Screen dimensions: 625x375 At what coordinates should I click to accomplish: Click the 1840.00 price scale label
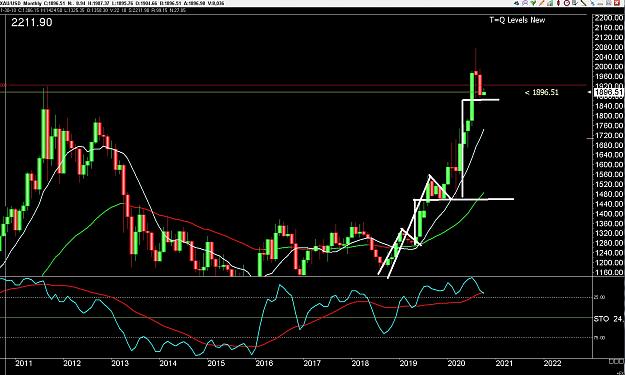pos(608,106)
